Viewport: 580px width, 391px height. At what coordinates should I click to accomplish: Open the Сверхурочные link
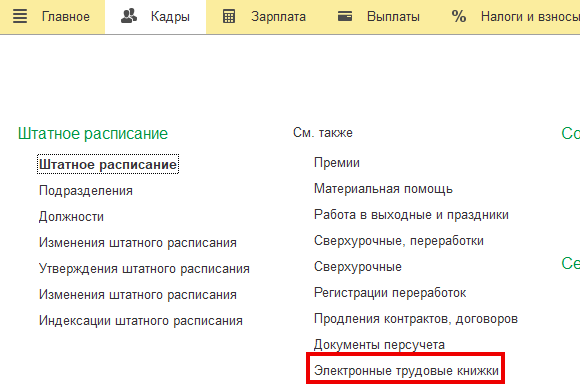pyautogui.click(x=358, y=267)
